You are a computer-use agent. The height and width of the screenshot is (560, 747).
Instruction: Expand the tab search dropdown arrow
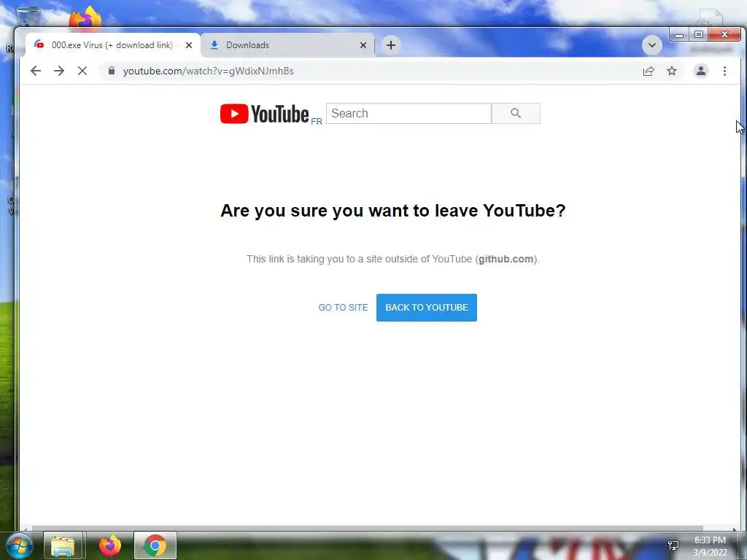tap(651, 45)
